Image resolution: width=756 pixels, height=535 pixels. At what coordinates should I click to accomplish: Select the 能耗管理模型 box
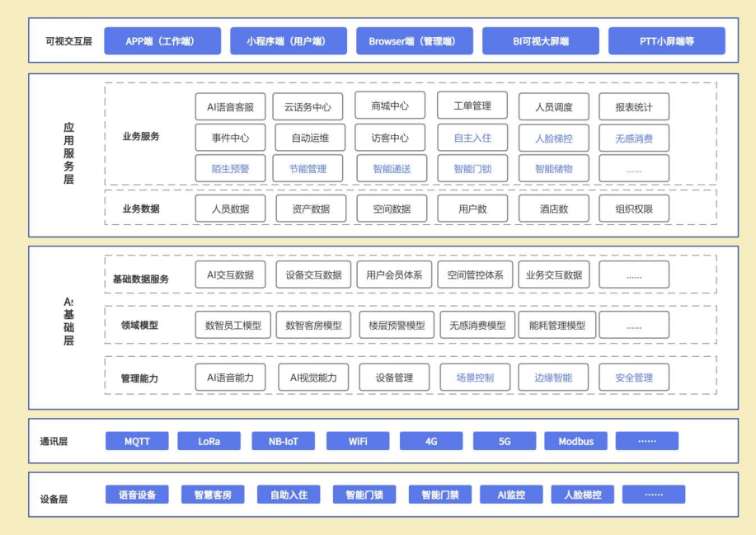[556, 325]
